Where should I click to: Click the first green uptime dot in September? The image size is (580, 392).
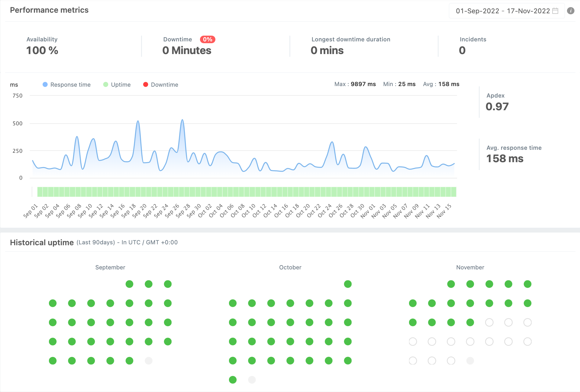[x=129, y=284]
